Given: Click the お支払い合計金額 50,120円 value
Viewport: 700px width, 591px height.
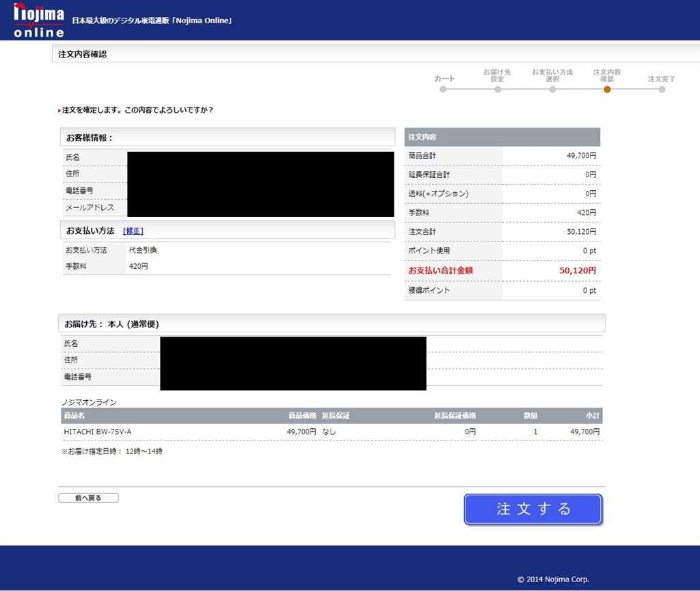Looking at the screenshot, I should 578,270.
